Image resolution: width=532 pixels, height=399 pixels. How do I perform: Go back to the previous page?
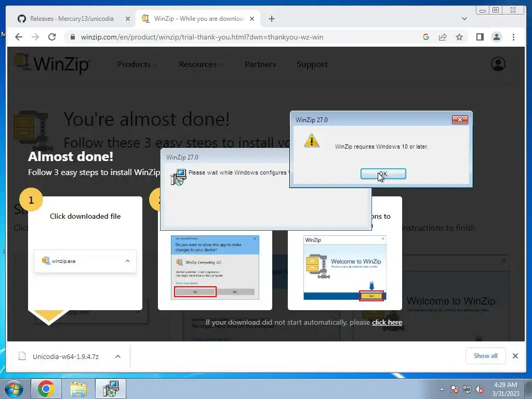(19, 37)
